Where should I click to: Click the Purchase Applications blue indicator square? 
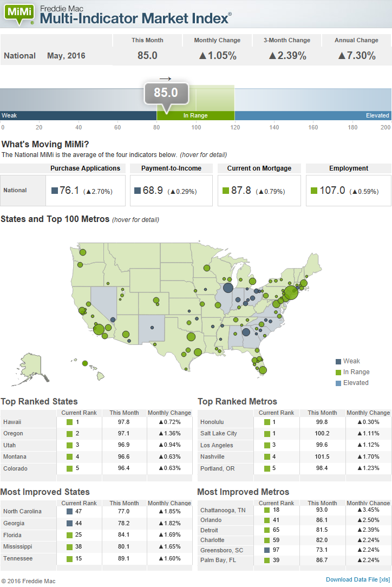coord(55,191)
